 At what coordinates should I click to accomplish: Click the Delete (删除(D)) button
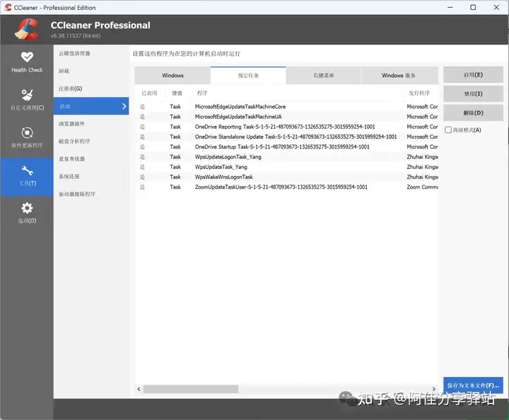coord(473,112)
